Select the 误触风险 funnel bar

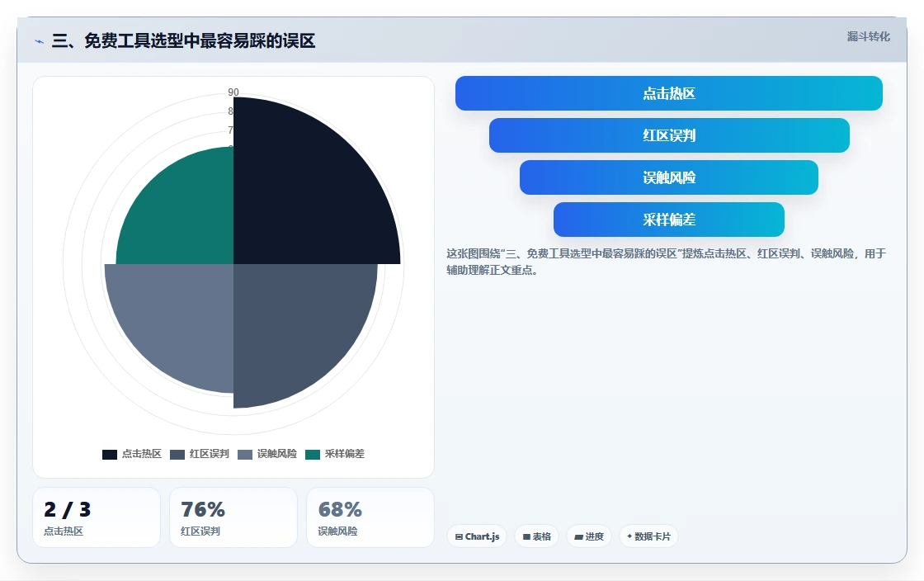tap(669, 177)
